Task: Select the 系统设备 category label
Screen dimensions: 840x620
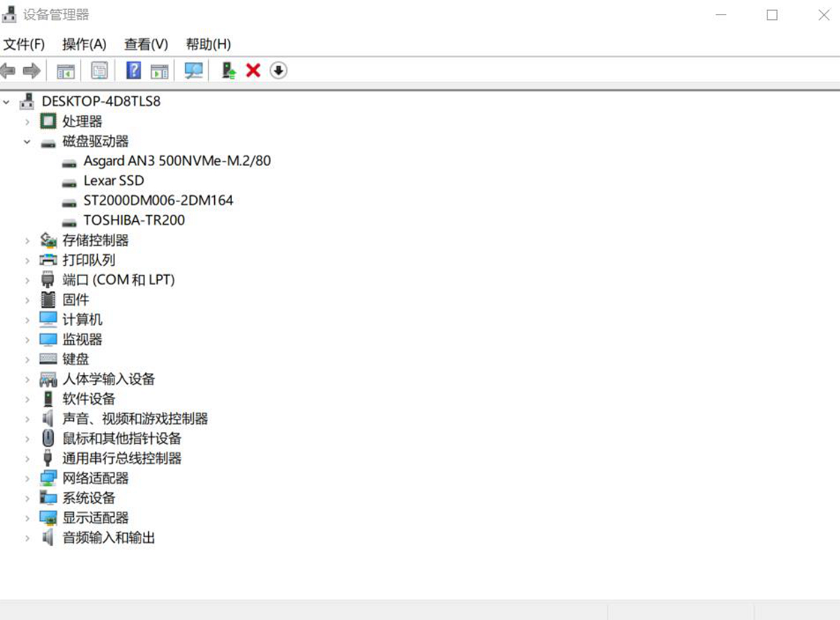Action: click(x=89, y=498)
